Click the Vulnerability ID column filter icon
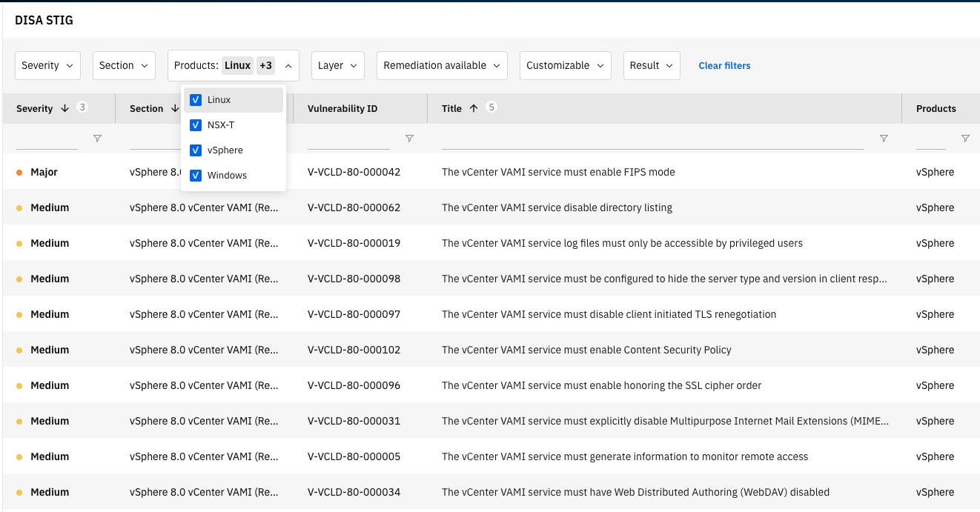Screen dimensions: 980x512 tap(409, 139)
